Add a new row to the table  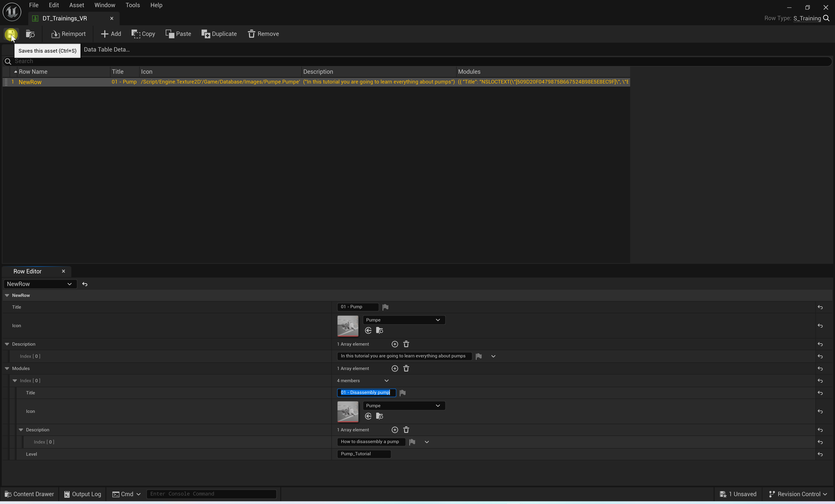pyautogui.click(x=111, y=34)
